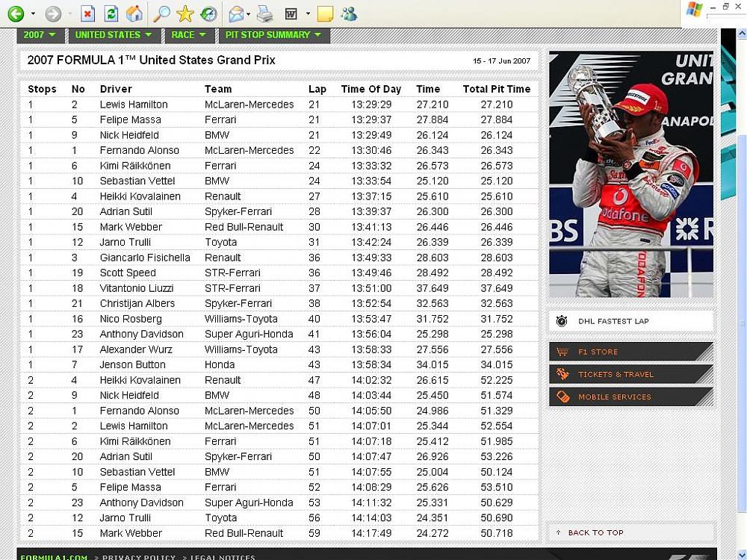
Task: Click the yellow note toolbar icon
Action: (x=325, y=13)
